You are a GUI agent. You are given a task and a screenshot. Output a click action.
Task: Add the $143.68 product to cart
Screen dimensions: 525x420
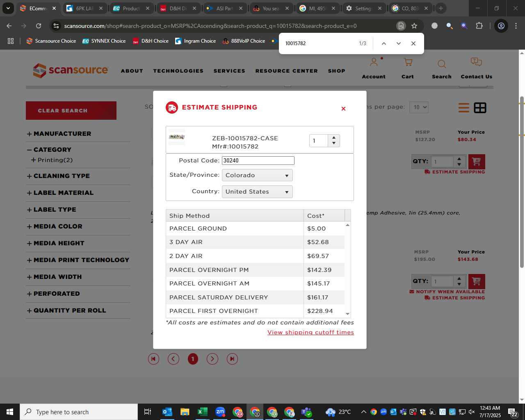click(x=477, y=281)
